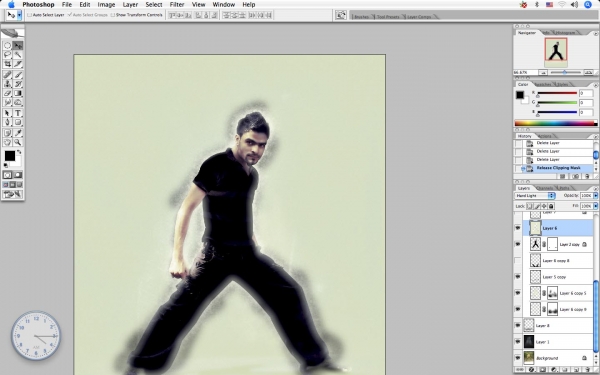Select the Magic Wand tool
600x375 pixels.
click(18, 55)
